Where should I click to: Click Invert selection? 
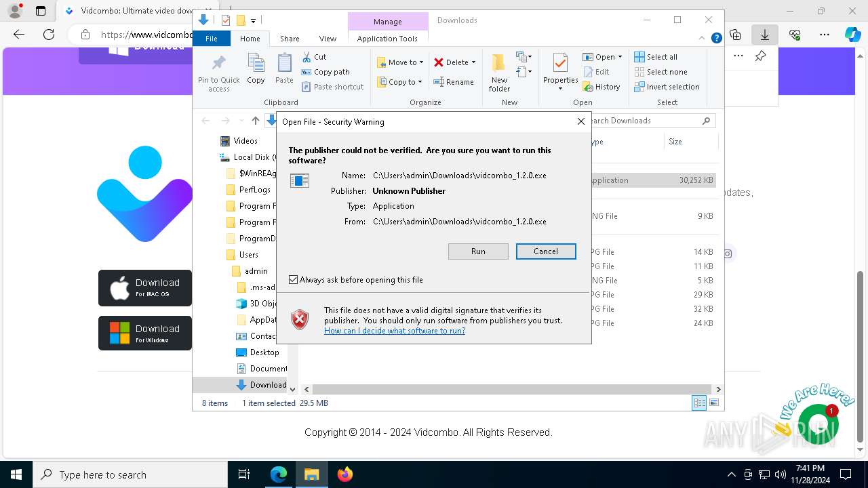667,87
